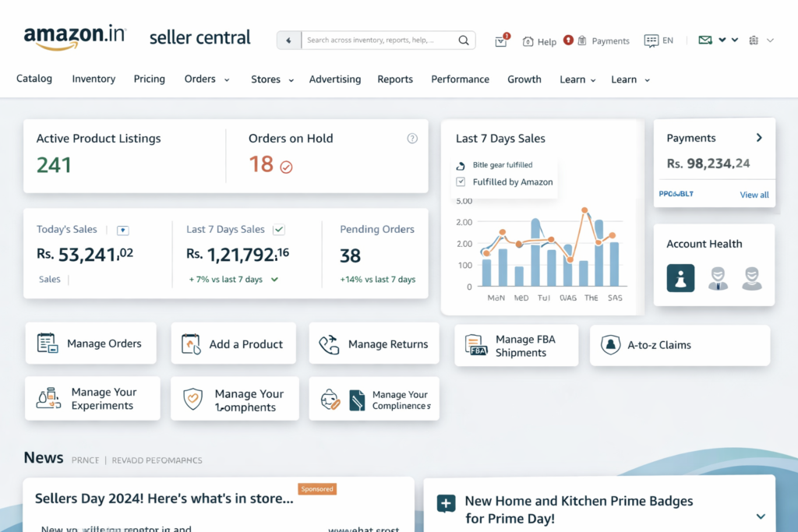Click the back arrow beside search box
The height and width of the screenshot is (532, 798).
[288, 41]
